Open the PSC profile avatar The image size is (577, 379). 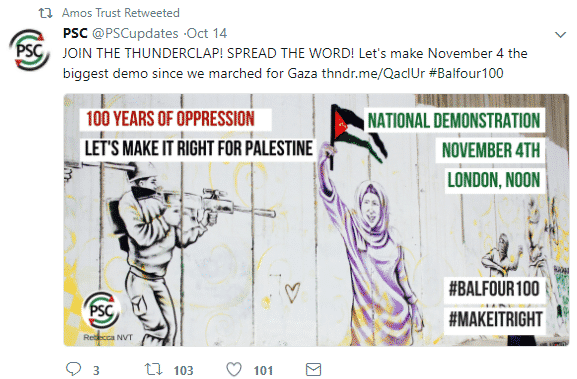pos(29,50)
